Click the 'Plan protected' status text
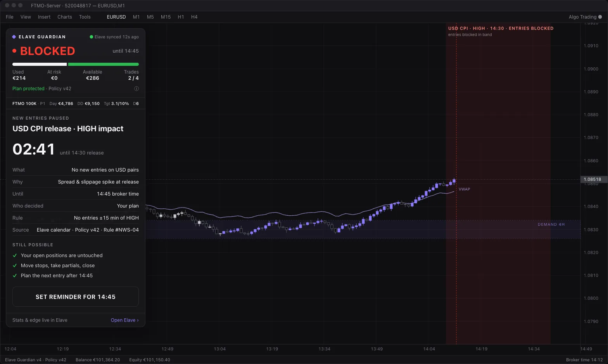608x364 pixels. (28, 89)
